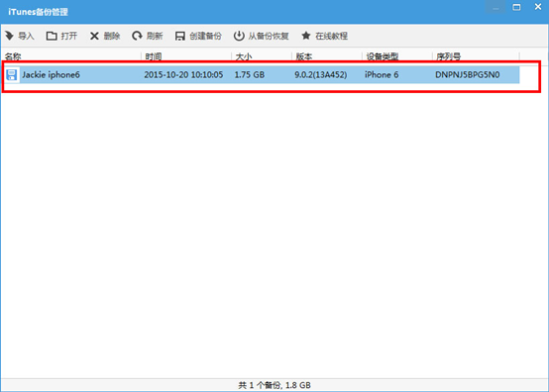Click the 在线教程 star icon
The width and height of the screenshot is (549, 392).
click(305, 36)
